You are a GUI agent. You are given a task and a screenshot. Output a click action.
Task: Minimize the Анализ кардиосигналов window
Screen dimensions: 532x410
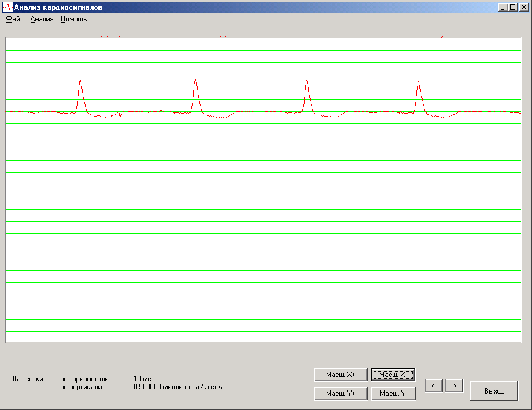pos(503,7)
